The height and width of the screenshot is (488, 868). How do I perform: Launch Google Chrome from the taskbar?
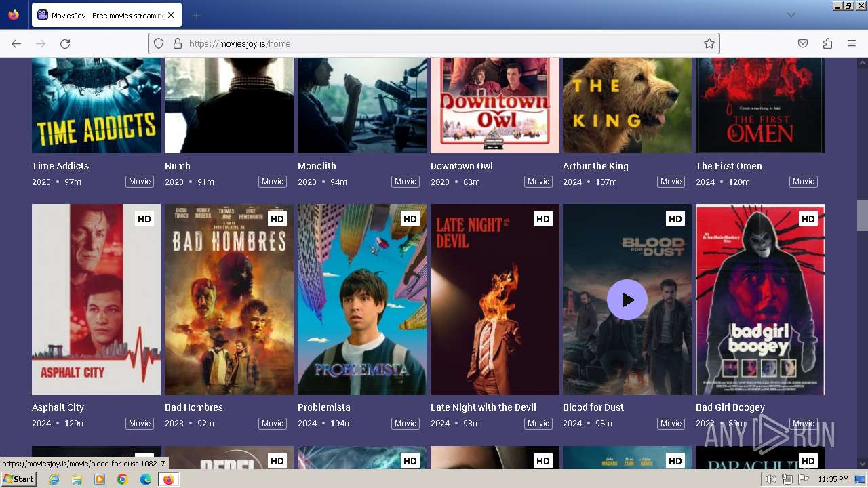123,479
